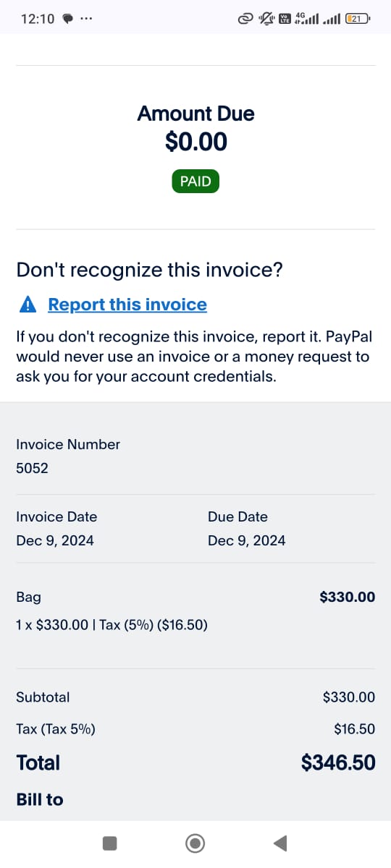Tap the Android back triangle button
391x868 pixels.
click(x=280, y=843)
